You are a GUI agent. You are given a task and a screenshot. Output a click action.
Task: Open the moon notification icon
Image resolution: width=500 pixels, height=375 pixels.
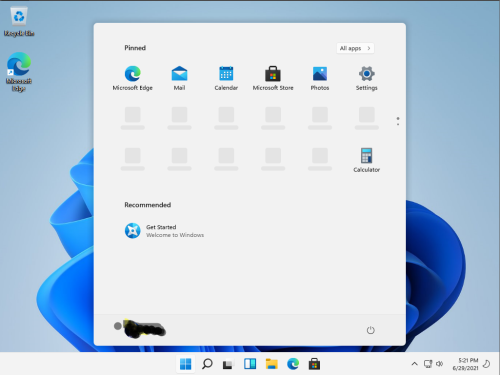(487, 364)
